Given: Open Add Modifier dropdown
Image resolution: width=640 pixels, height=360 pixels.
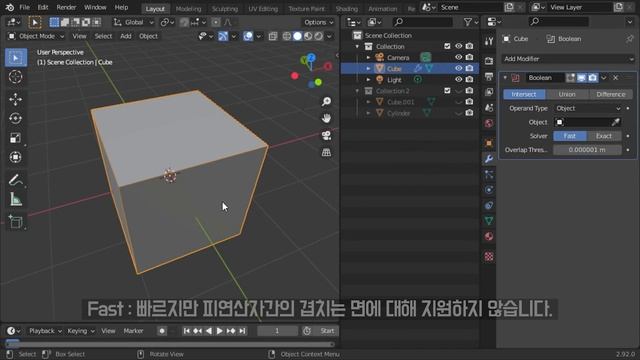Looking at the screenshot, I should pyautogui.click(x=568, y=59).
